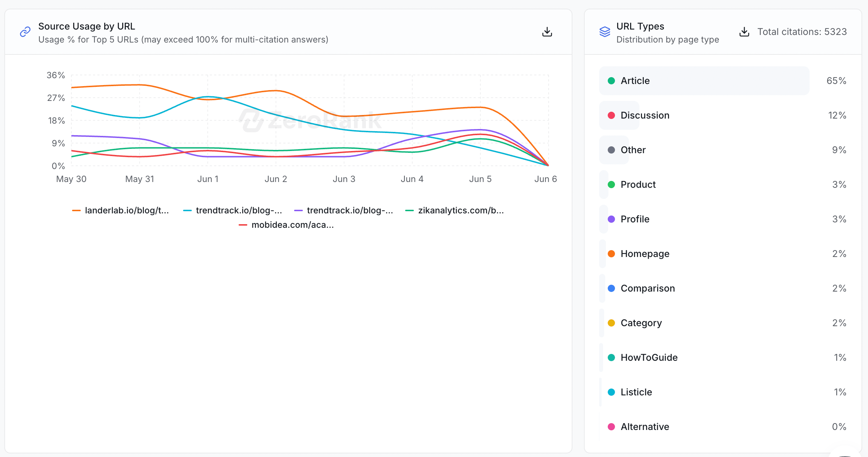The width and height of the screenshot is (868, 457).
Task: Click the May 31 date on the chart axis
Action: click(x=139, y=179)
